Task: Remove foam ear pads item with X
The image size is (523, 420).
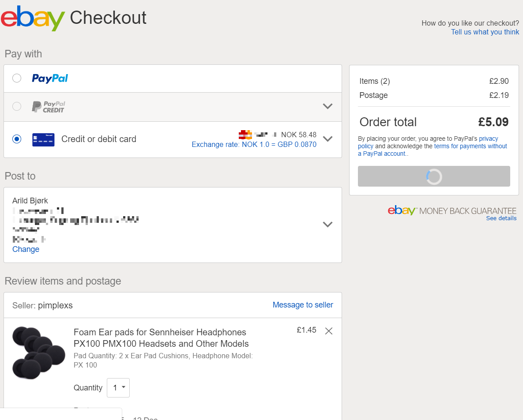Action: coord(329,331)
